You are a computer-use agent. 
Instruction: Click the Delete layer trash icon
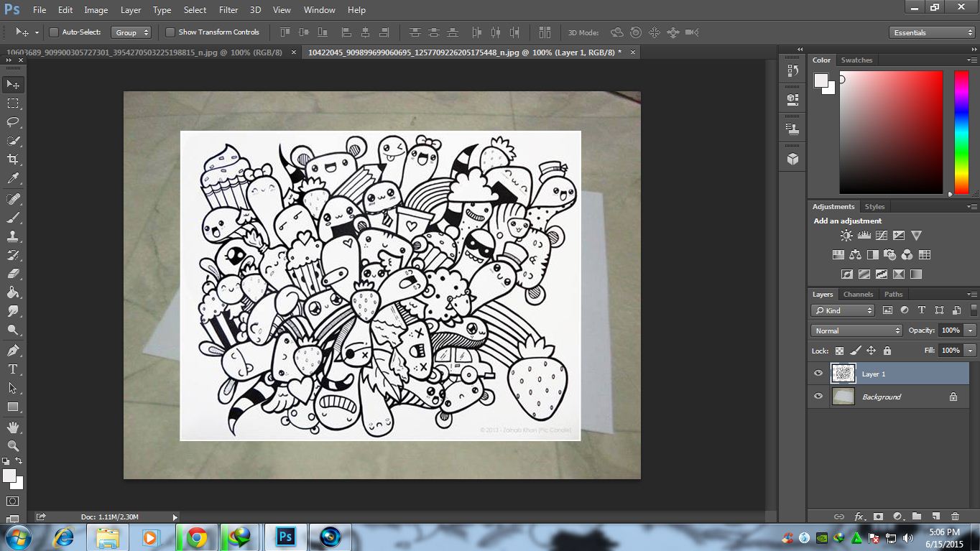955,517
